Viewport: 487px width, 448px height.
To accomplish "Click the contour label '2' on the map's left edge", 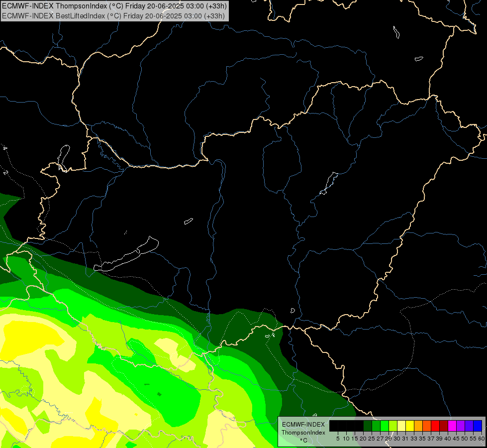I will pos(5,172).
